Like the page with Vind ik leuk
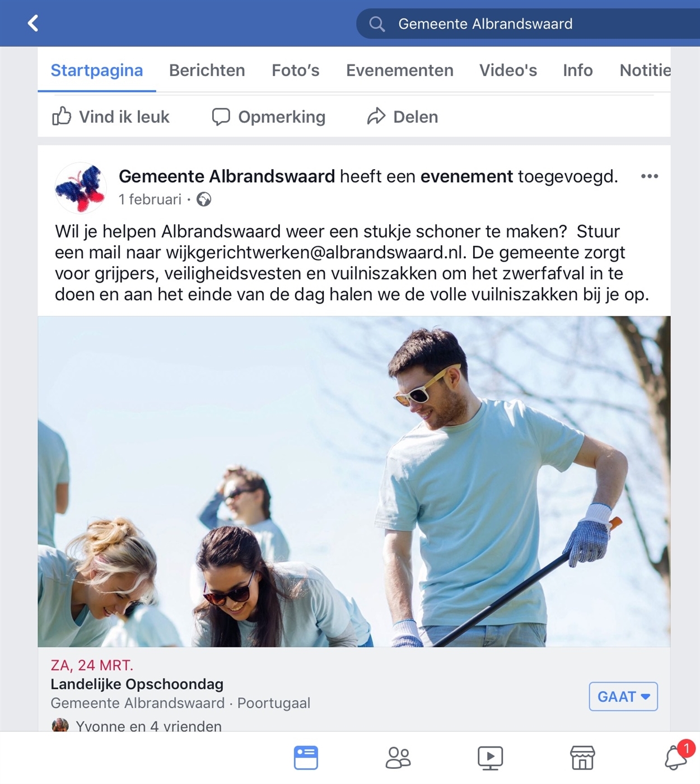Screen dimensions: 700x784 pos(110,116)
